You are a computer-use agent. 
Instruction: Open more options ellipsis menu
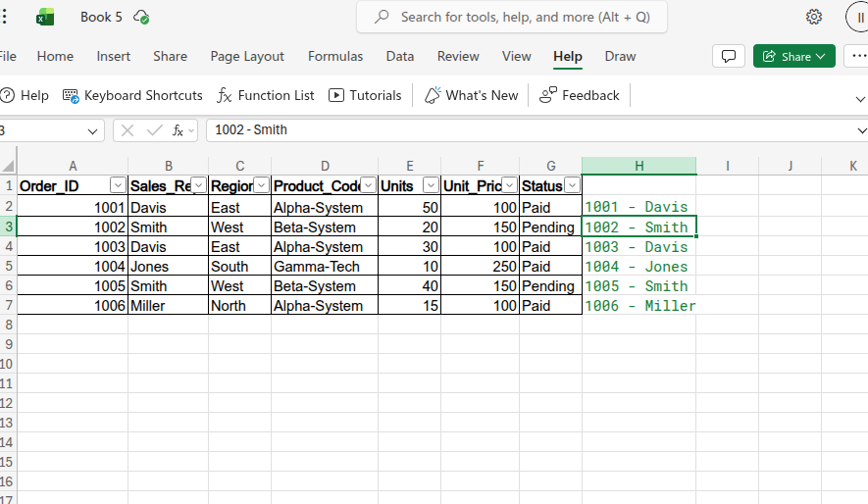coord(858,57)
